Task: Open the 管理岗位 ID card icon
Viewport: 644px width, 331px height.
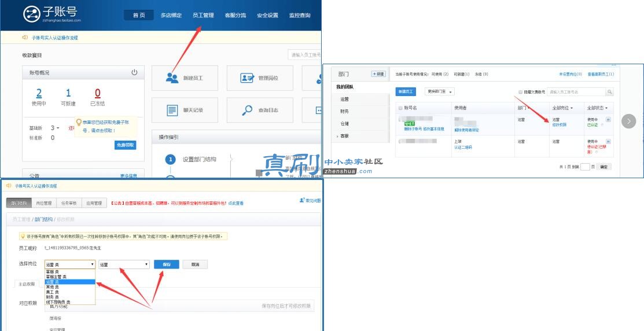Action: click(247, 78)
